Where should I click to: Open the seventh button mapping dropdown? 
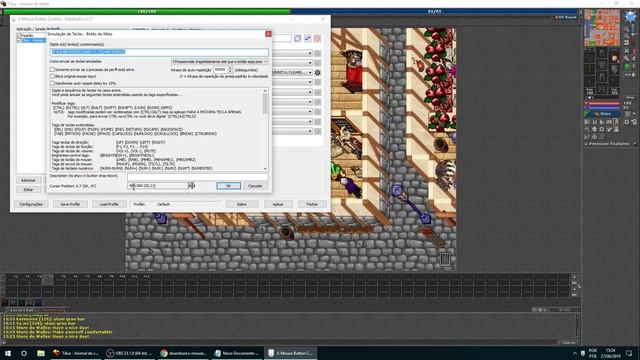pos(292,112)
